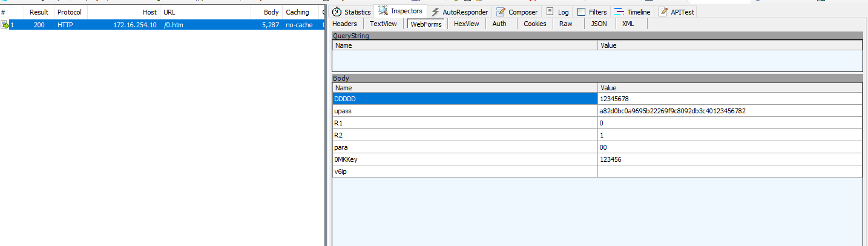
Task: Open the Timeline tab
Action: pos(633,12)
